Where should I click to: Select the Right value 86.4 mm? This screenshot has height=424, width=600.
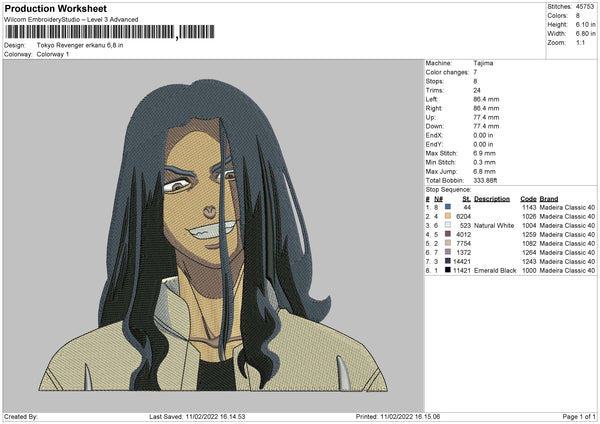point(486,108)
